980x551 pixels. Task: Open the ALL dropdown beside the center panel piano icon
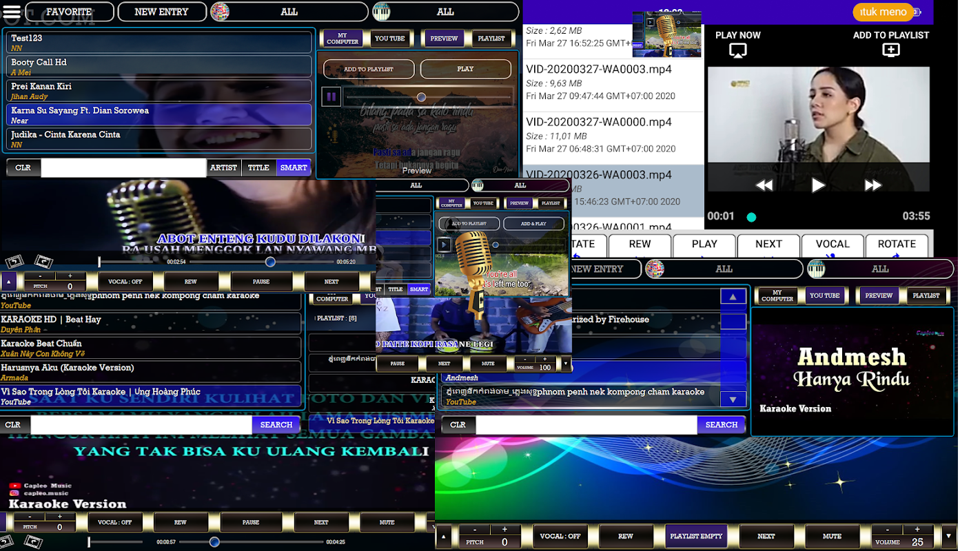[520, 185]
